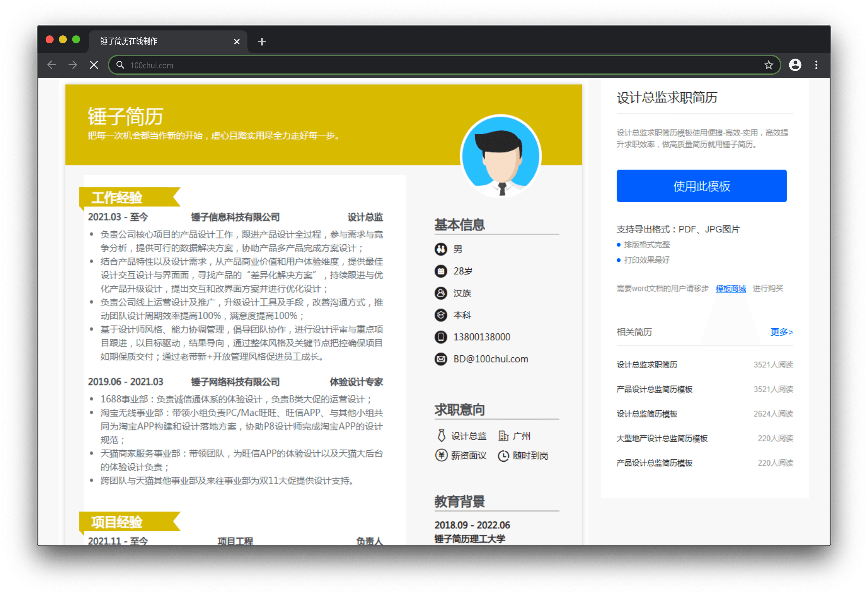Click the browser back arrow
This screenshot has height=595, width=868.
pos(52,65)
